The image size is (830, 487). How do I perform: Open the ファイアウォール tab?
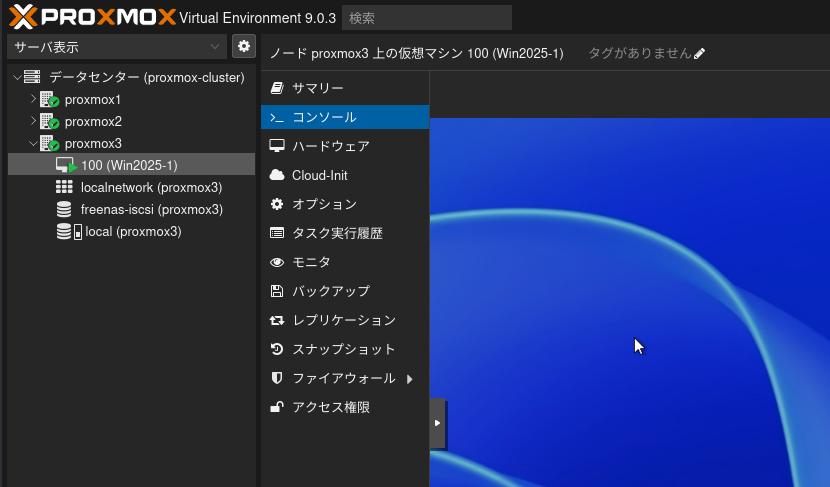tap(345, 378)
